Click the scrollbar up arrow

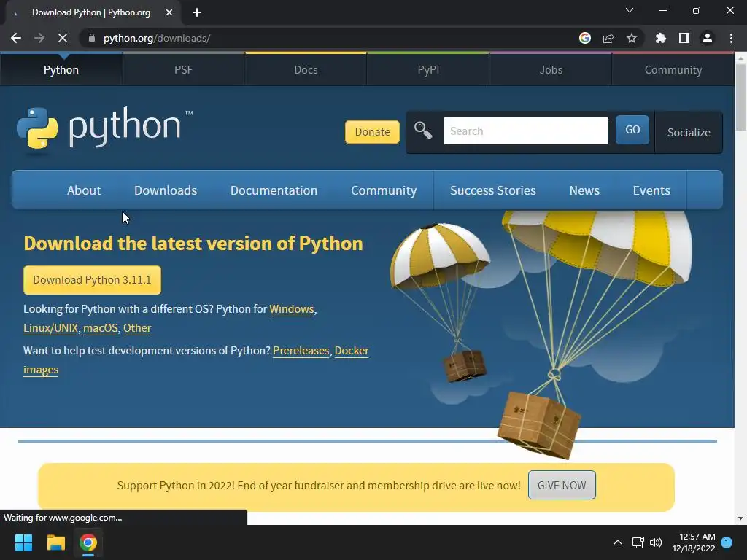click(x=740, y=58)
